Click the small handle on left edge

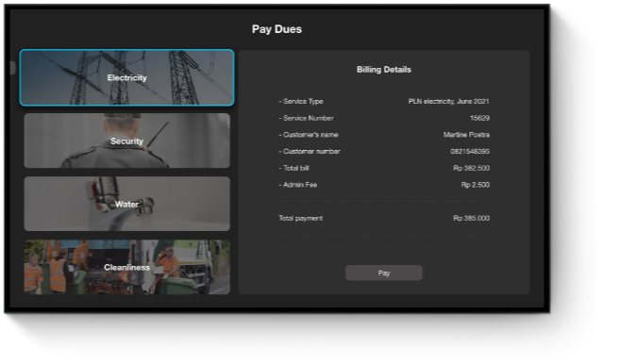12,68
